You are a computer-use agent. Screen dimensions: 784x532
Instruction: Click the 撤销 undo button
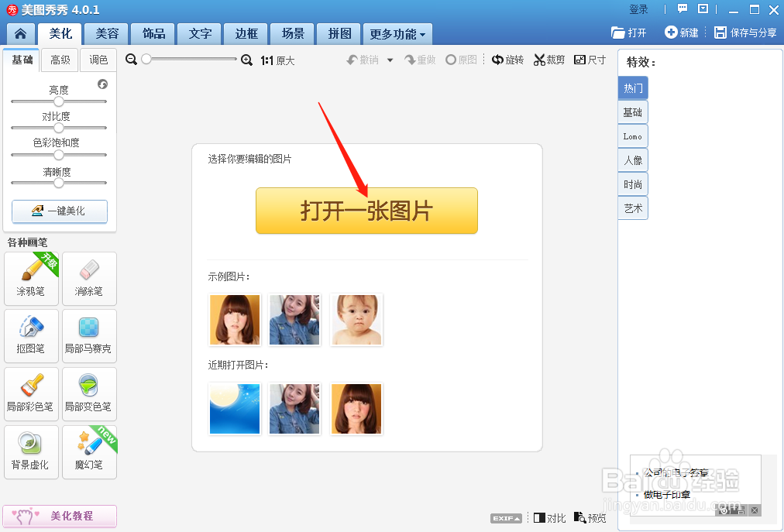coord(363,60)
